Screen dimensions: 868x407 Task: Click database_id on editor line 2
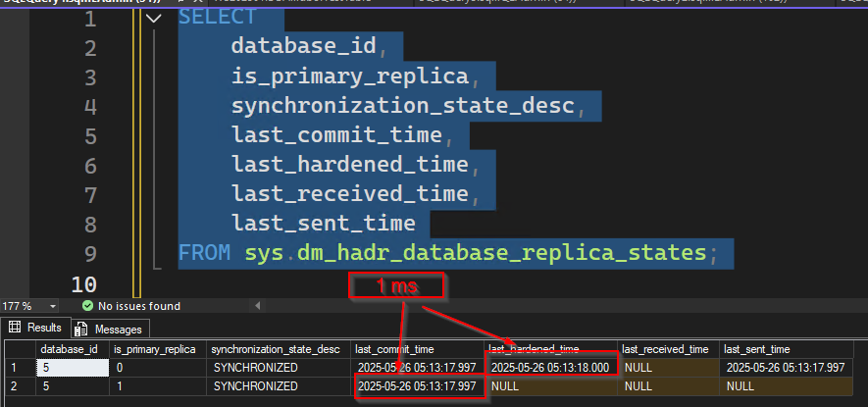point(303,46)
